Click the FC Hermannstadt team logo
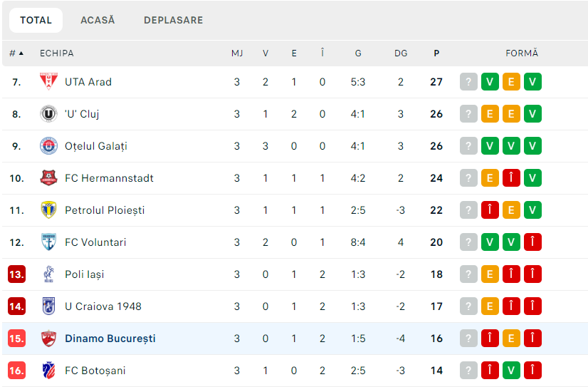Image resolution: width=588 pixels, height=387 pixels. coord(48,178)
